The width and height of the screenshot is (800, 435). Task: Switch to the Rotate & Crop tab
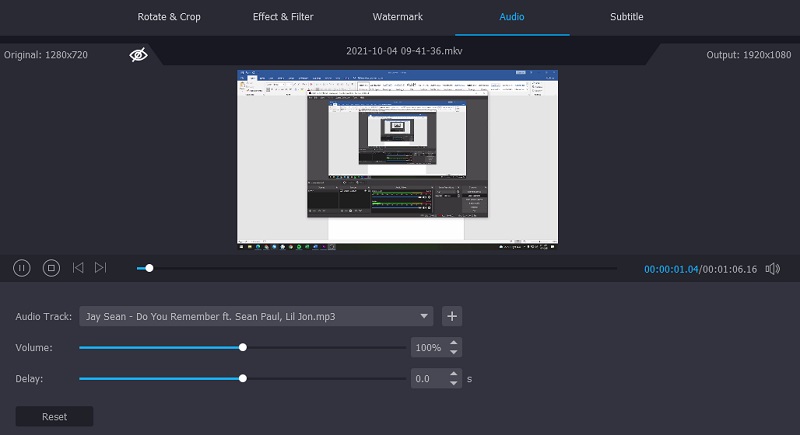click(x=169, y=17)
